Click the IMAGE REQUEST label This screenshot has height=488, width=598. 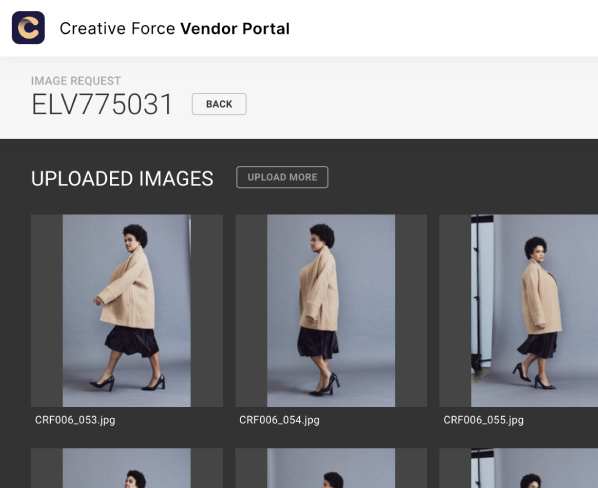click(x=76, y=81)
